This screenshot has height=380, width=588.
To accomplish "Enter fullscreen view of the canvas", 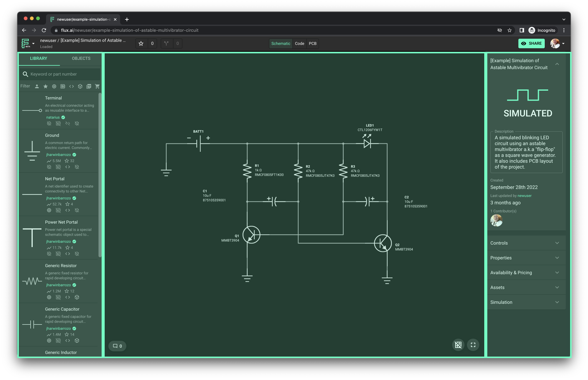I will 473,345.
